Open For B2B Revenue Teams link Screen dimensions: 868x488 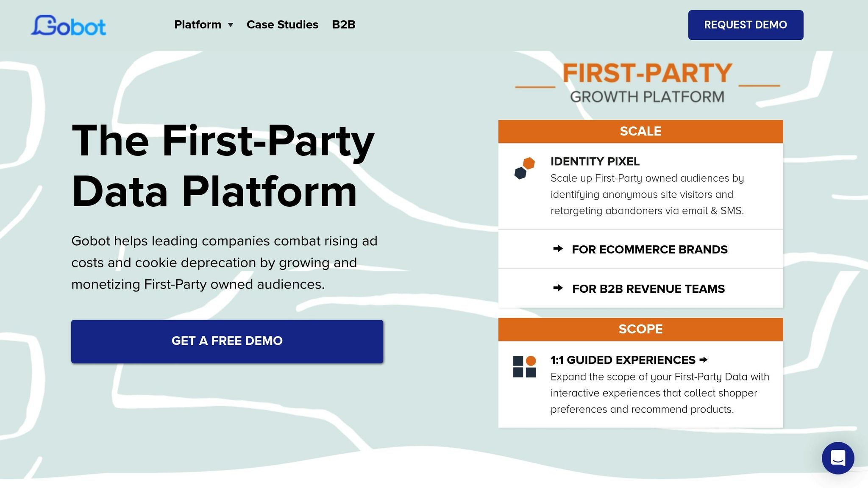pos(648,289)
